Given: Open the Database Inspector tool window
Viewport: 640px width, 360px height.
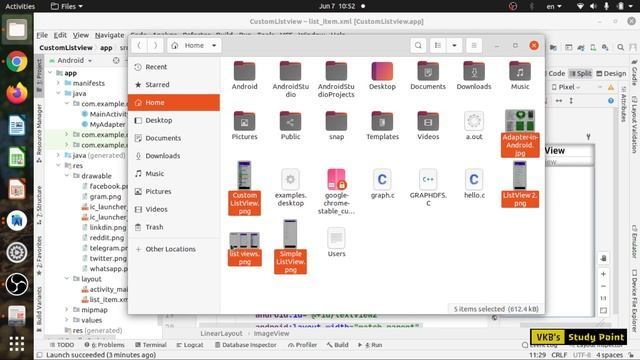Looking at the screenshot, I should coord(246,345).
